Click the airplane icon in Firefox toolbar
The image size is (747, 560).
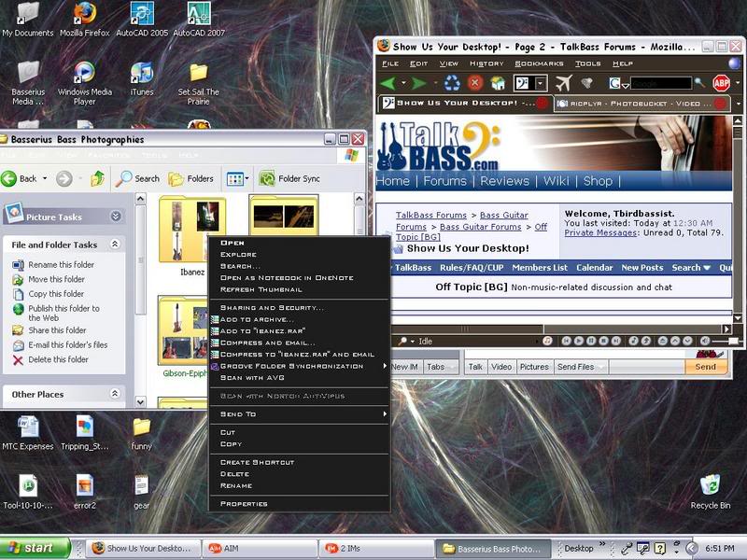coord(563,83)
